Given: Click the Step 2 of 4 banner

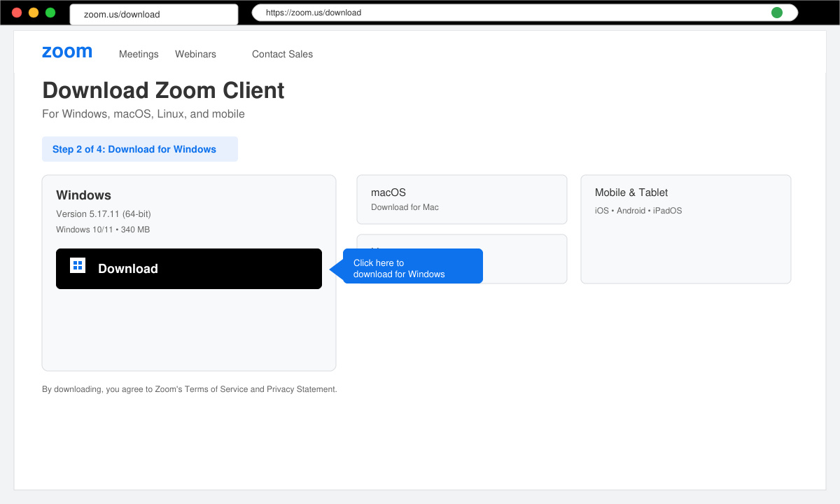Looking at the screenshot, I should point(140,149).
